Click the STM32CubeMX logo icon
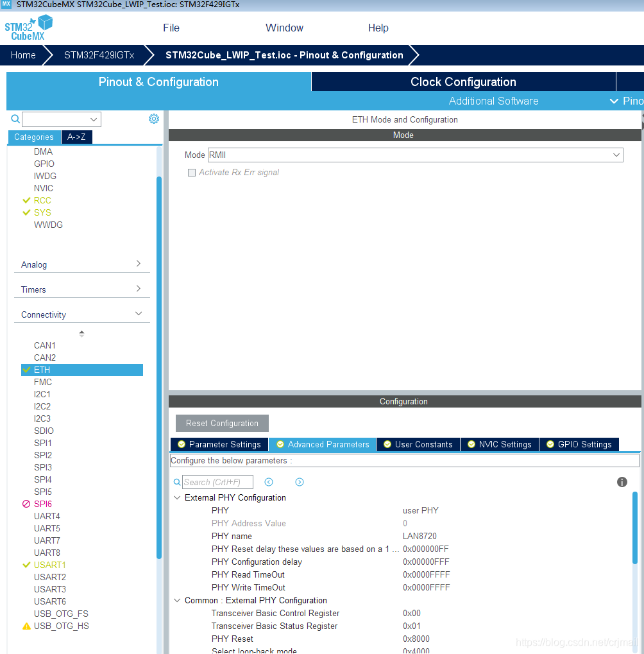 (x=28, y=28)
